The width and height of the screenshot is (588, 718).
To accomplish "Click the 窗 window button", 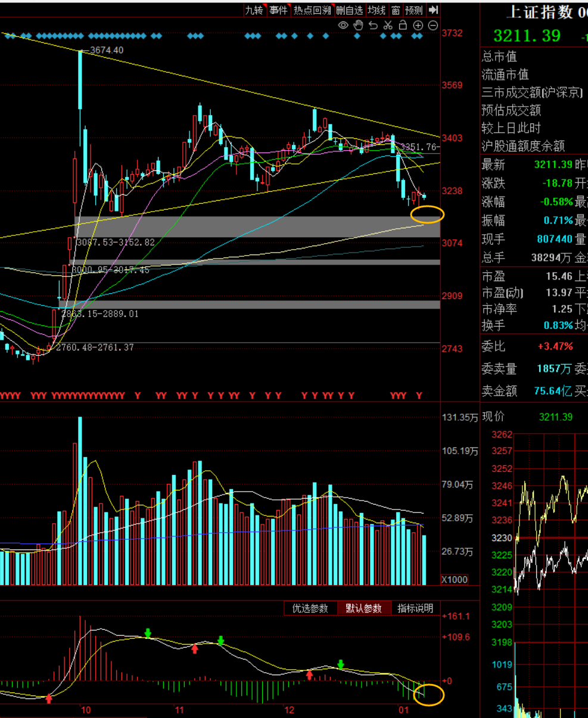I will coord(396,10).
